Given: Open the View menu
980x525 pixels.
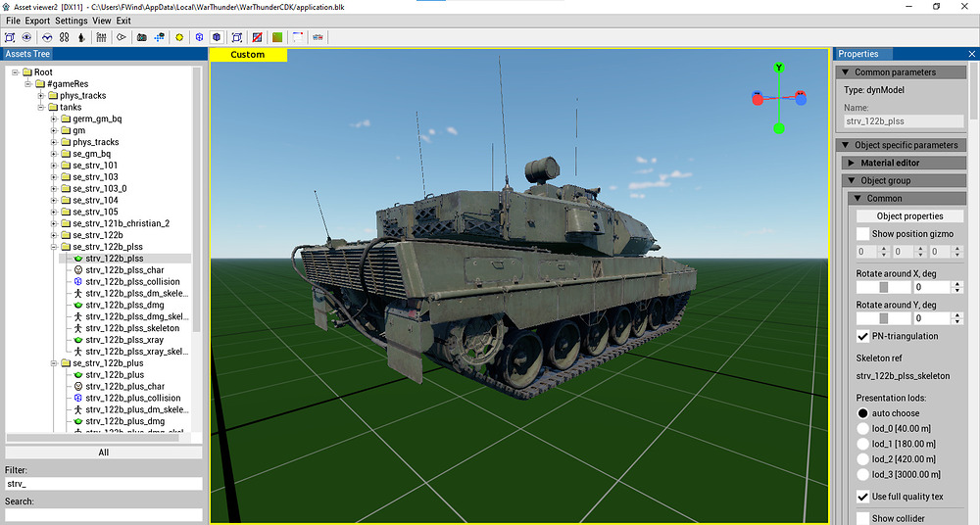Looking at the screenshot, I should (102, 21).
